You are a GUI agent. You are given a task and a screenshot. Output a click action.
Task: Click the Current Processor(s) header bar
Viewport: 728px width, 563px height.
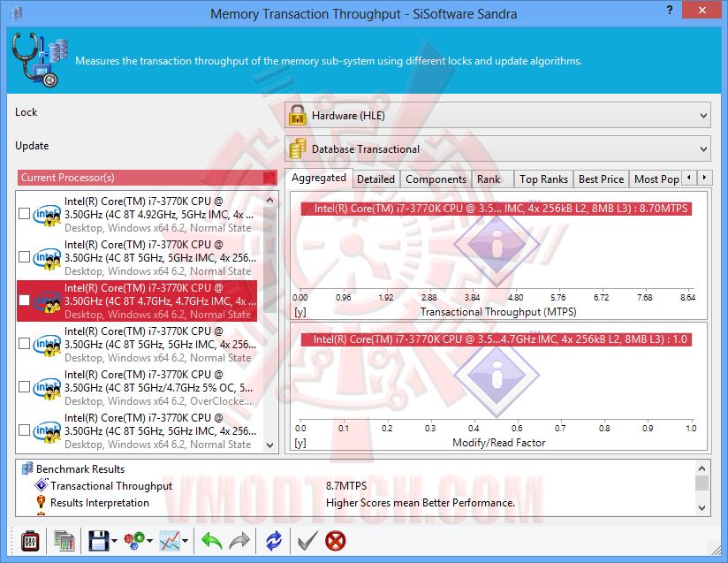(148, 178)
